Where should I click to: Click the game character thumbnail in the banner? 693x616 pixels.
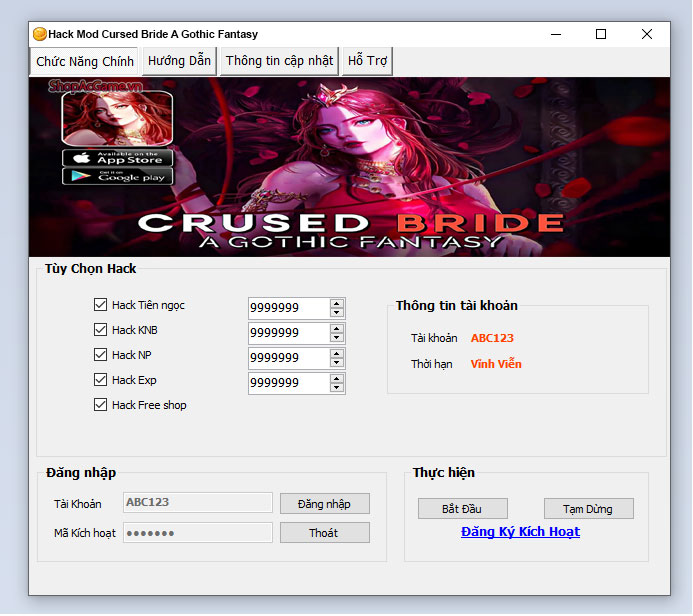117,118
